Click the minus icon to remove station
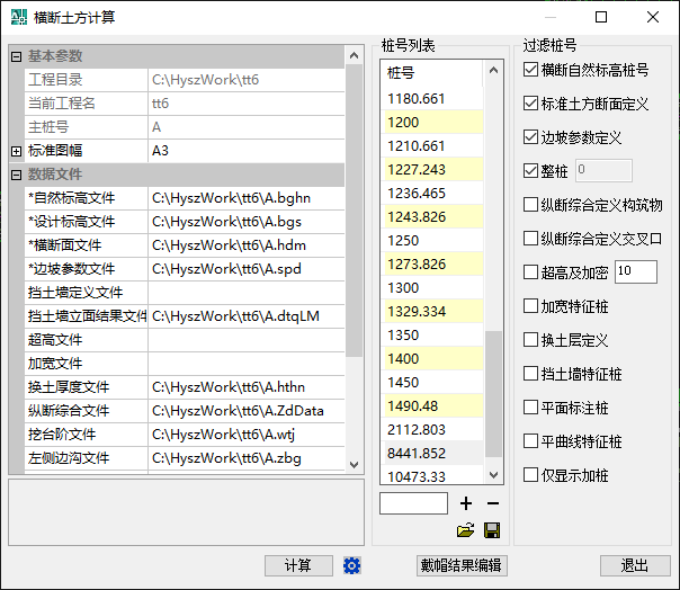The width and height of the screenshot is (680, 590). point(492,504)
